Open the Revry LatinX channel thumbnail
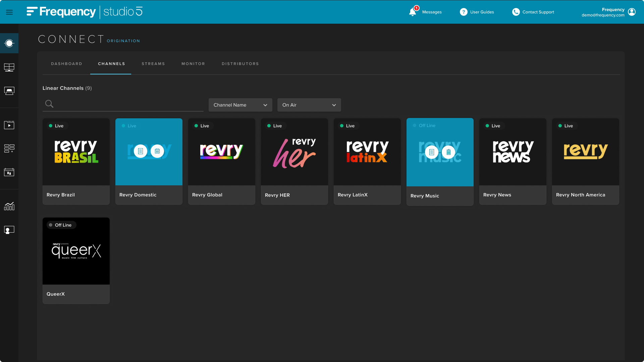This screenshot has width=644, height=362. (x=367, y=152)
